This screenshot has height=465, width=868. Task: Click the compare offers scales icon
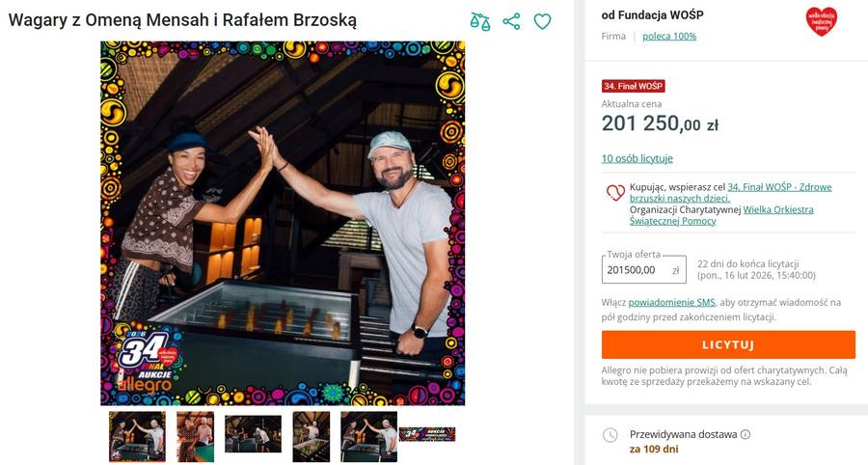coord(479,21)
